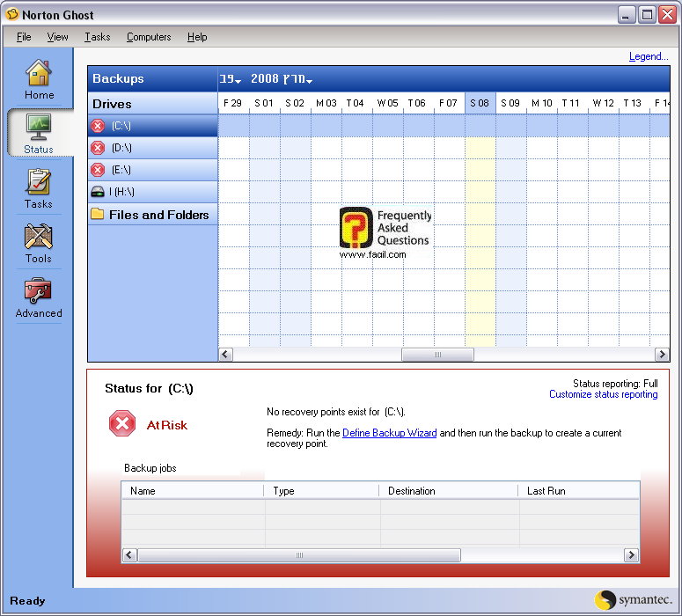
Task: Open the View menu
Action: pyautogui.click(x=58, y=37)
